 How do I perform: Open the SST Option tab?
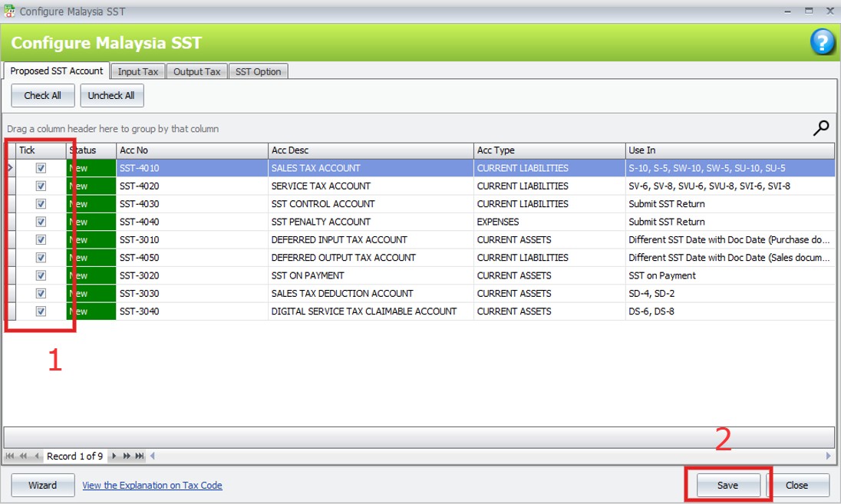[x=258, y=71]
